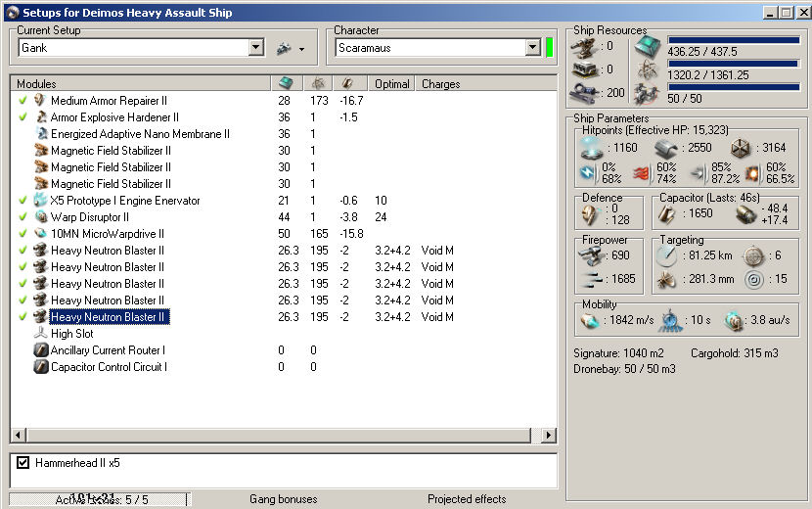Image resolution: width=812 pixels, height=509 pixels.
Task: Click the Armor Explosive Hardener II module icon
Action: pos(41,117)
